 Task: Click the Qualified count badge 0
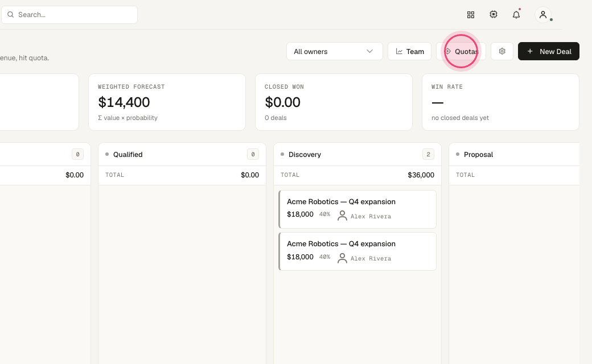253,154
